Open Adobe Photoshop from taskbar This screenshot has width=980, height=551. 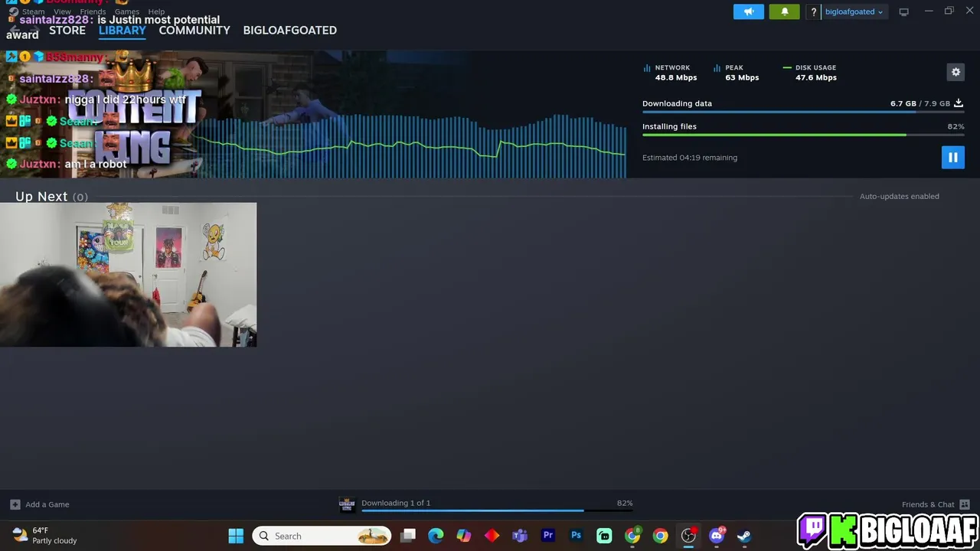(576, 536)
